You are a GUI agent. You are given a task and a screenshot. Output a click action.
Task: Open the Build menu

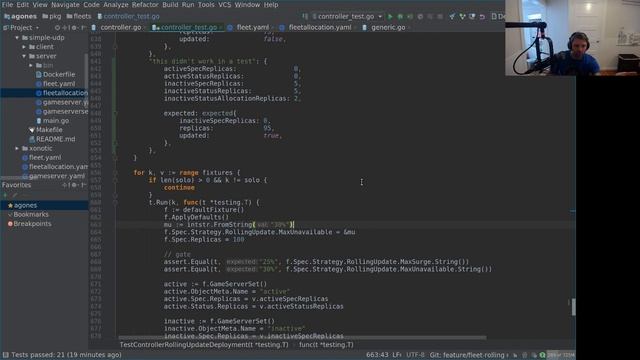click(170, 5)
